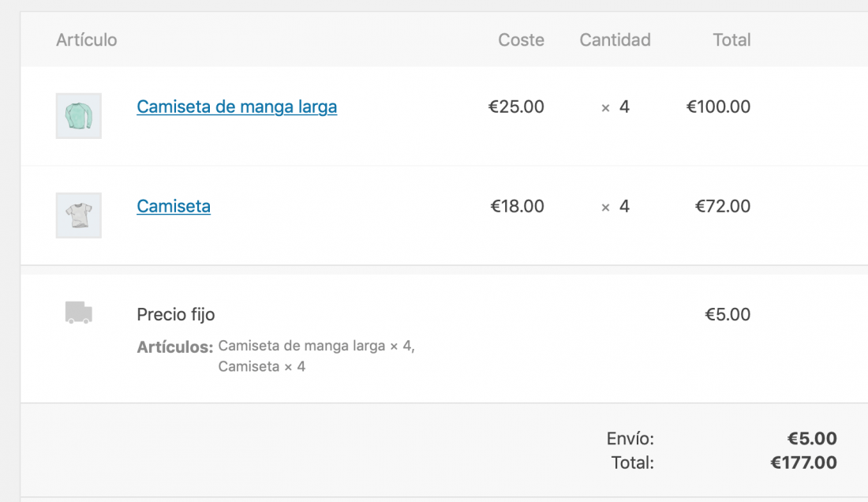The image size is (868, 502).
Task: Click the Envío summary amount €5.00
Action: [812, 438]
